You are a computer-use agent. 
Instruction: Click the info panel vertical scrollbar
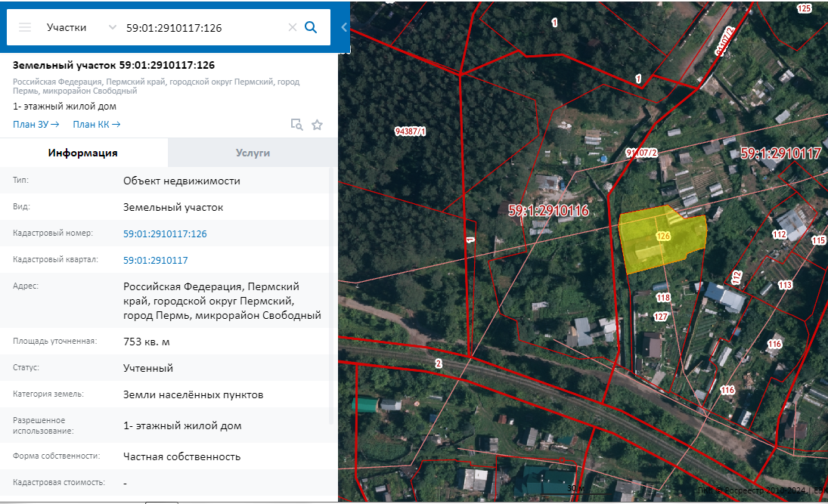click(x=332, y=295)
